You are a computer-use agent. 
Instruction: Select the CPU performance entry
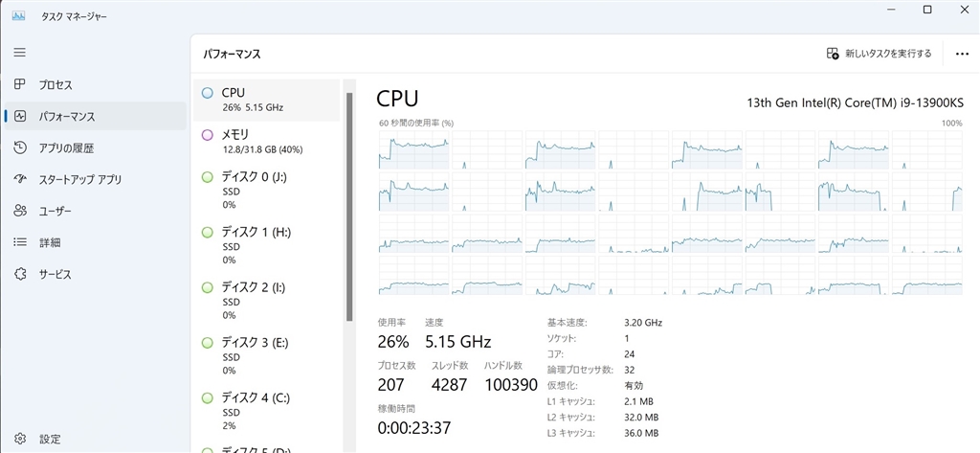pos(267,100)
